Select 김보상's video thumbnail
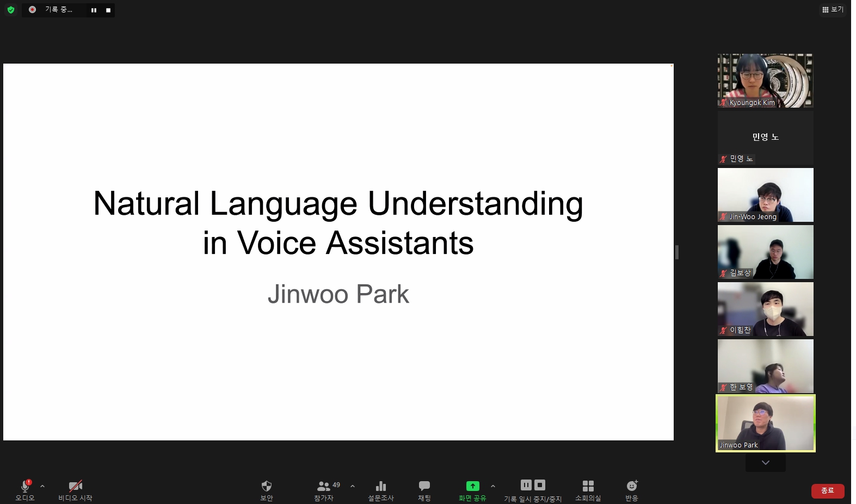Viewport: 856px width, 504px height. (765, 252)
